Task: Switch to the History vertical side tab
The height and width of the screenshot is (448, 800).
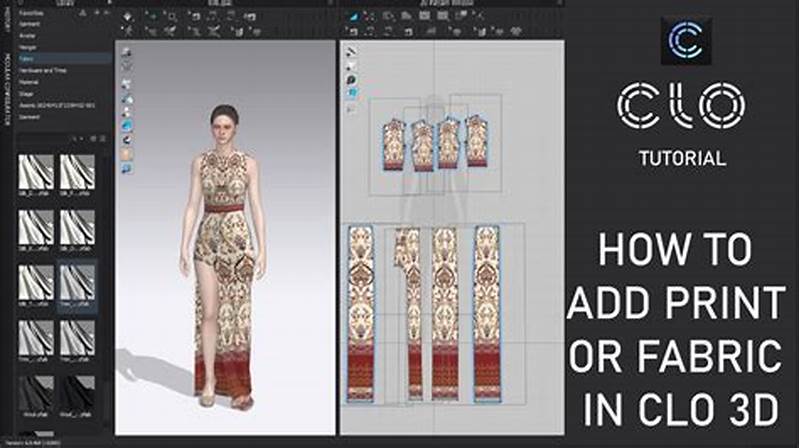Action: click(x=7, y=20)
